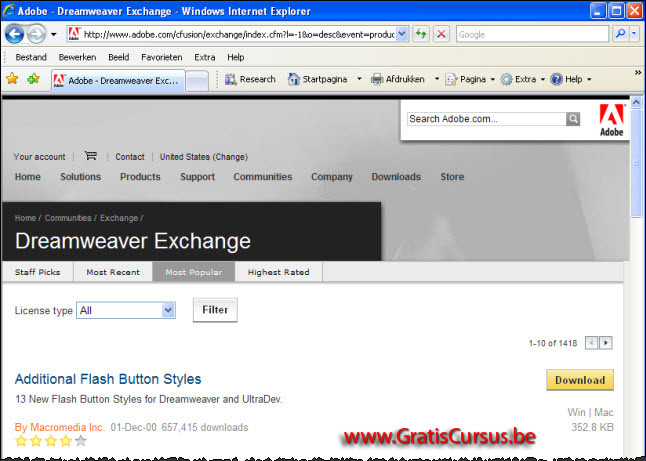Screen dimensions: 646x461
Task: Click the vertical scrollbar up arrow
Action: click(636, 101)
